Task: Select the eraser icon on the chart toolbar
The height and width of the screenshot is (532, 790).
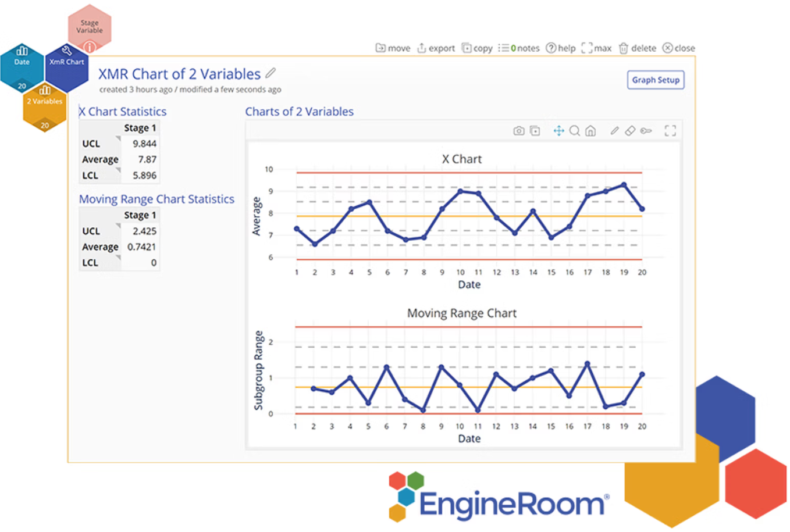Action: [x=631, y=131]
